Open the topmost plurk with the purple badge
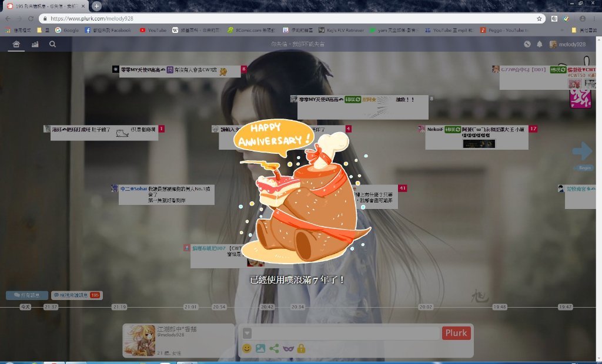Image resolution: width=602 pixels, height=364 pixels. (180, 71)
